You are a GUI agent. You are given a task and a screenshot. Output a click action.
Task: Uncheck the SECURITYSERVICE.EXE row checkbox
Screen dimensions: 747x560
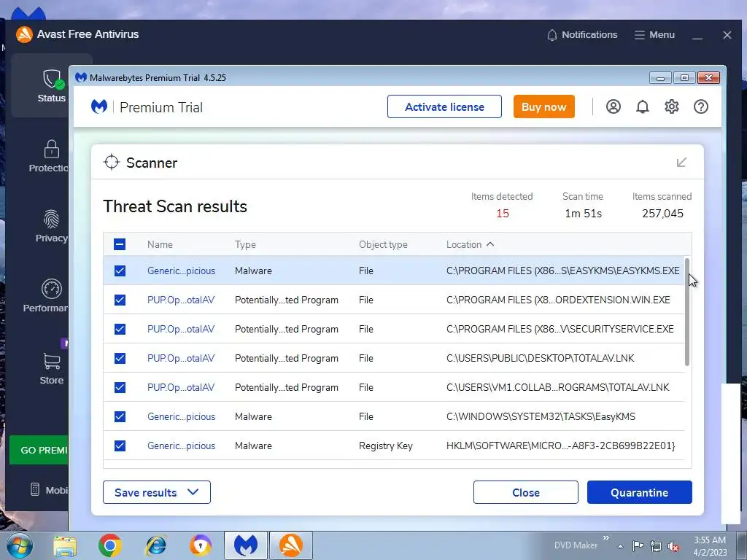[x=120, y=329]
